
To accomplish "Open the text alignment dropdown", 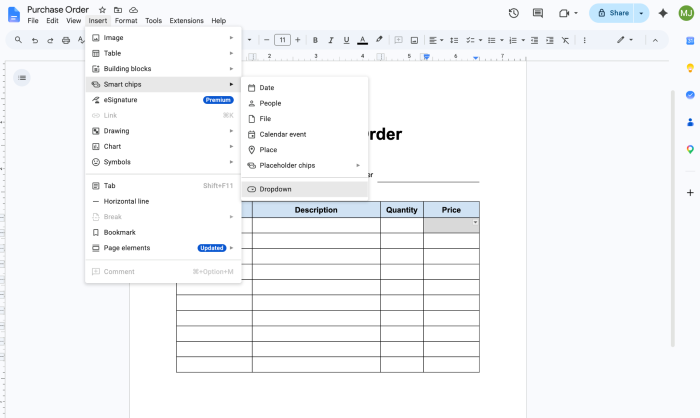I will 436,40.
